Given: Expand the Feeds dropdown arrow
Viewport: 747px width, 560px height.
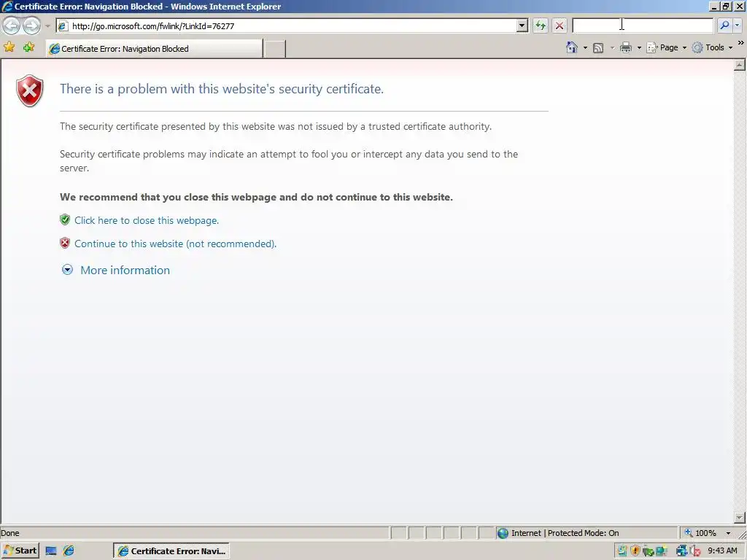Looking at the screenshot, I should [612, 47].
